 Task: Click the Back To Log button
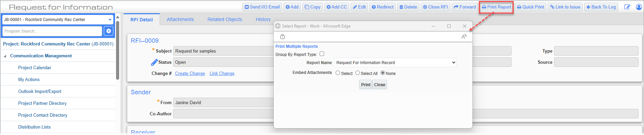click(x=601, y=7)
